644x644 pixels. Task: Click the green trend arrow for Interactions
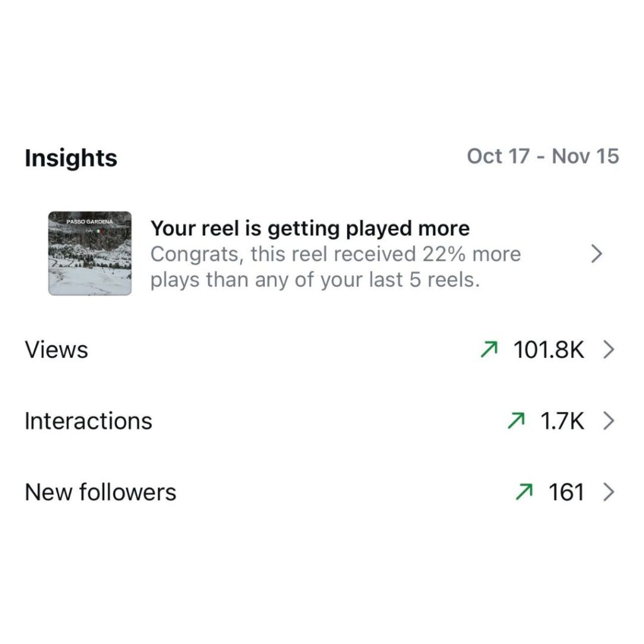[x=516, y=421]
